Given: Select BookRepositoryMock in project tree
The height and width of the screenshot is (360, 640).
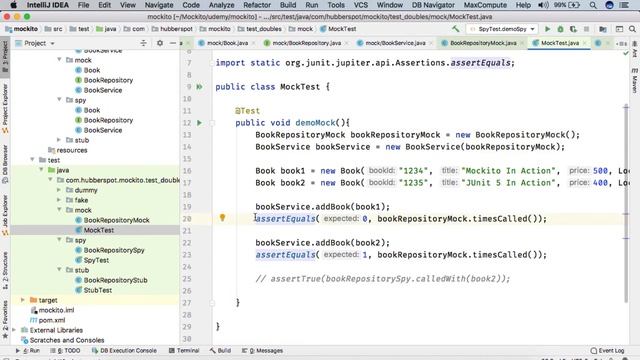Looking at the screenshot, I should [116, 220].
